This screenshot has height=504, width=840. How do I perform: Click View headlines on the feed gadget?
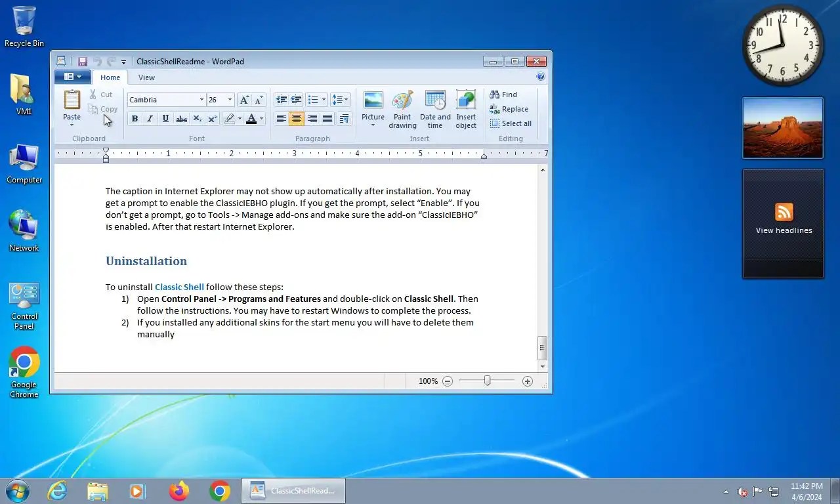coord(784,230)
